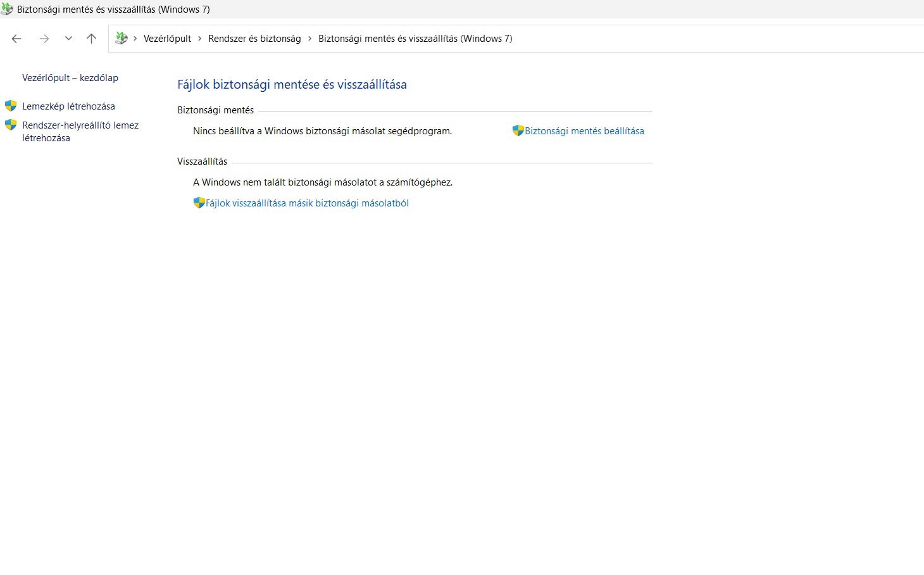This screenshot has height=575, width=924.
Task: Click the empty area of the address bar
Action: pyautogui.click(x=696, y=39)
